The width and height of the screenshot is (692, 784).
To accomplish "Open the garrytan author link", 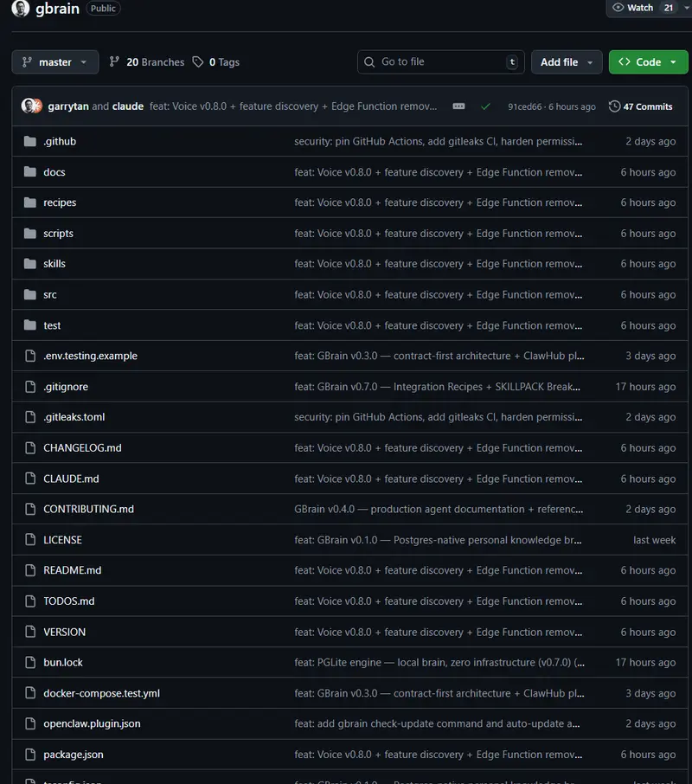I will click(x=68, y=106).
